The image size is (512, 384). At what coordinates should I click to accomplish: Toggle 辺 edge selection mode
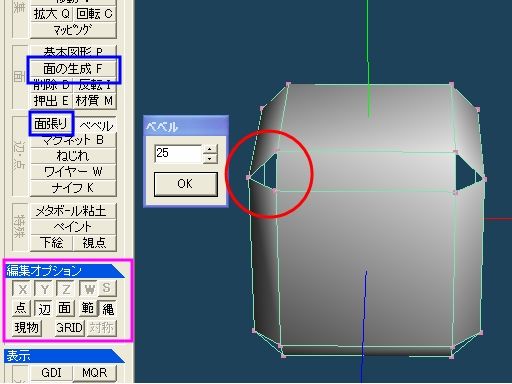point(44,308)
